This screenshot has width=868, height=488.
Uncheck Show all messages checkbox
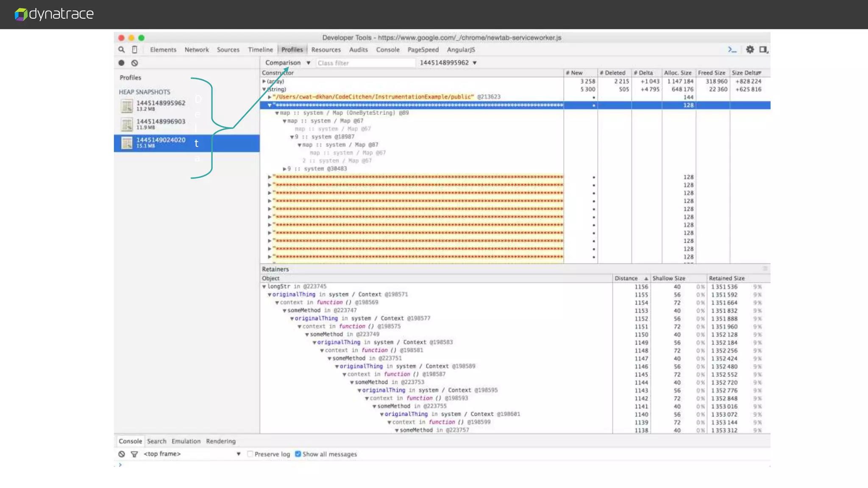[x=298, y=454]
